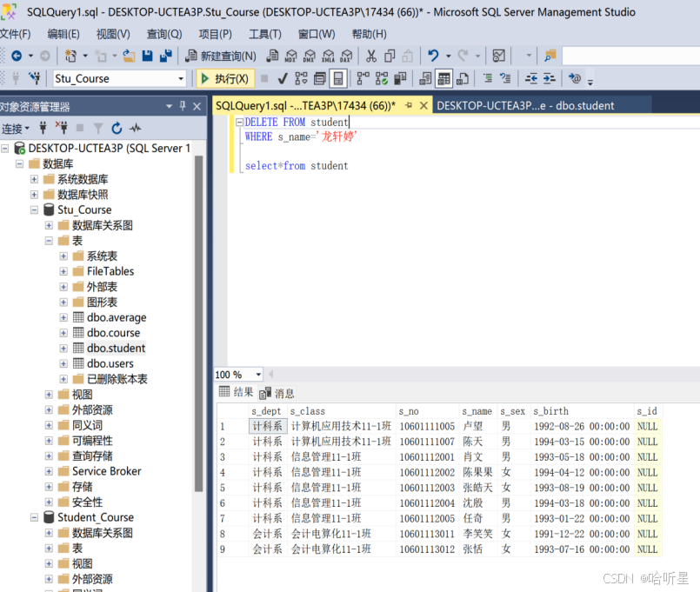Switch to the 消息 results tab
This screenshot has width=700, height=592.
[277, 393]
